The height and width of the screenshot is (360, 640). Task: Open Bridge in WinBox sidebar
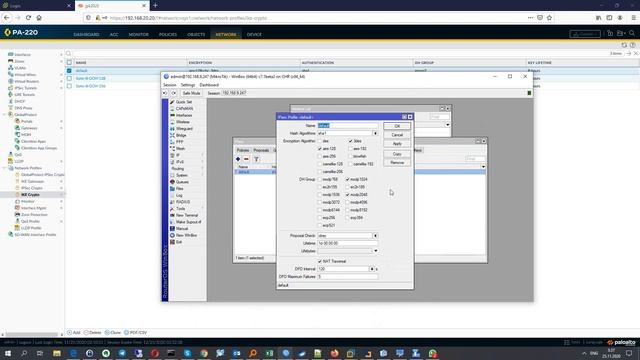click(x=180, y=135)
